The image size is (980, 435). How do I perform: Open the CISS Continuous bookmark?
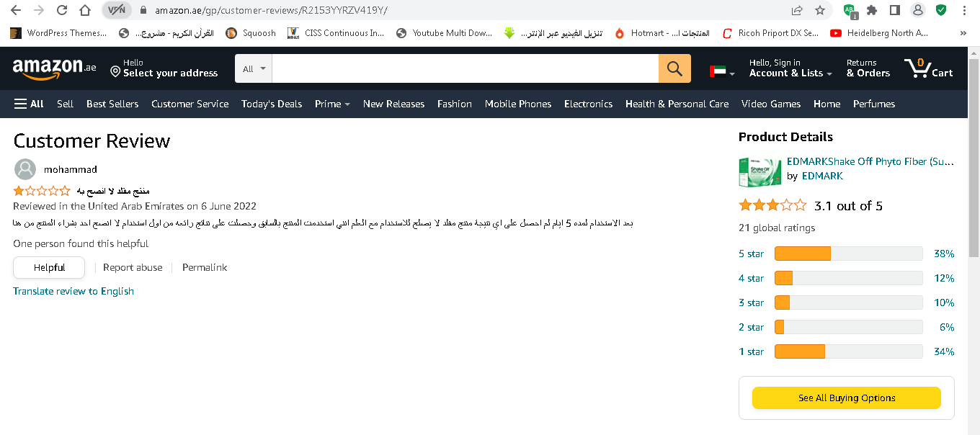[x=336, y=33]
